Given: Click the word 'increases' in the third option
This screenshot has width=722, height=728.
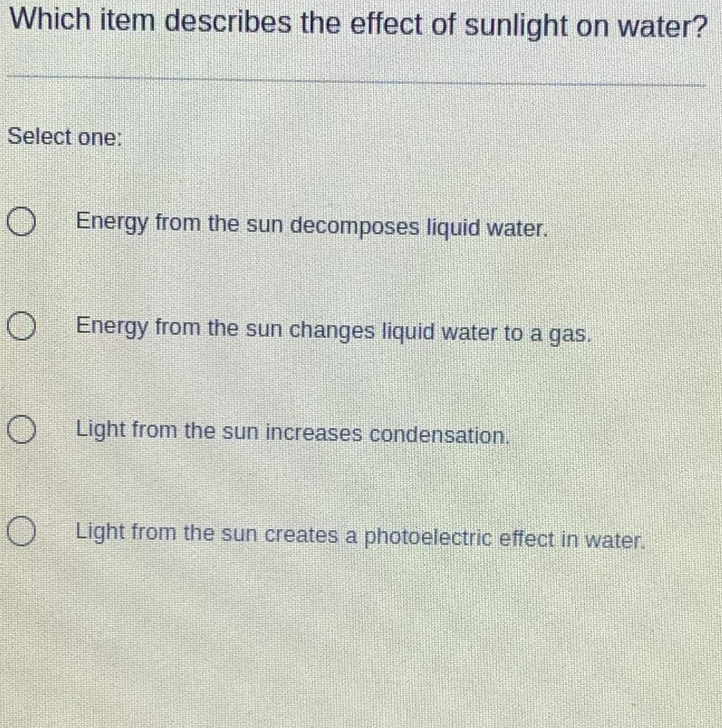Looking at the screenshot, I should pyautogui.click(x=313, y=433).
